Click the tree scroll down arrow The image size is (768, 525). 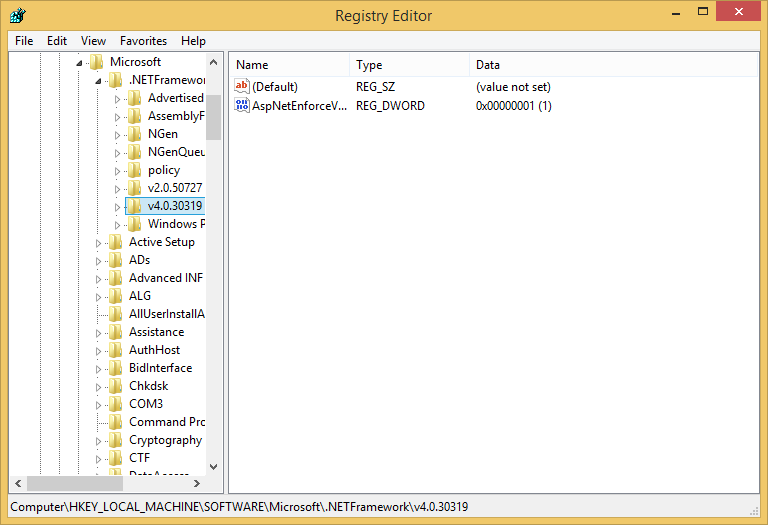coord(214,467)
